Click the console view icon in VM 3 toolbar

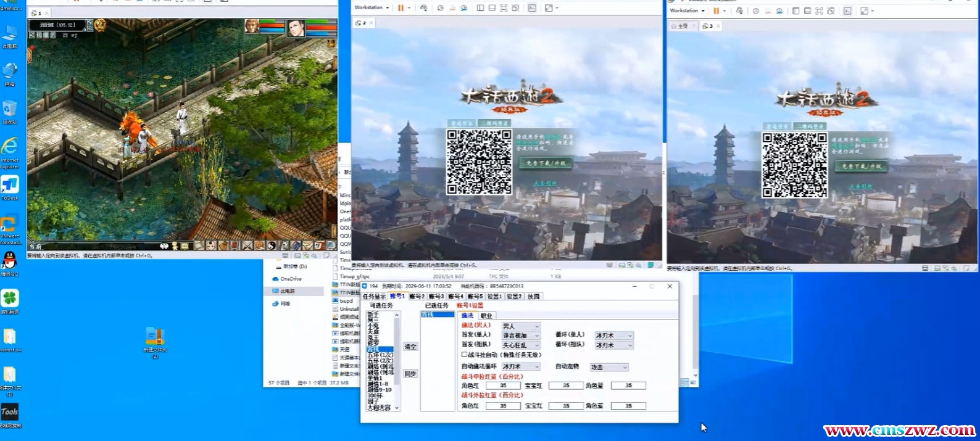click(x=847, y=11)
